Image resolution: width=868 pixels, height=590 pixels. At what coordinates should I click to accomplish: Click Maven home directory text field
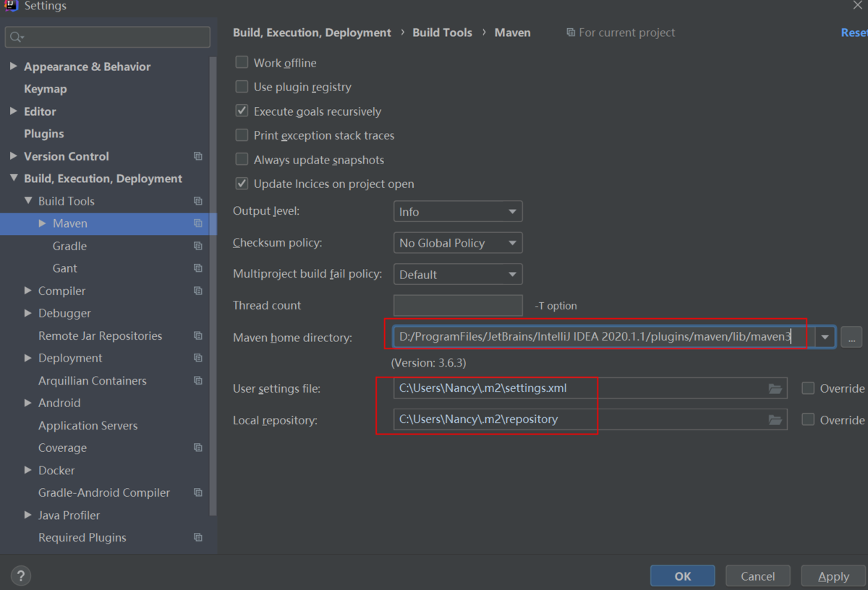[604, 337]
